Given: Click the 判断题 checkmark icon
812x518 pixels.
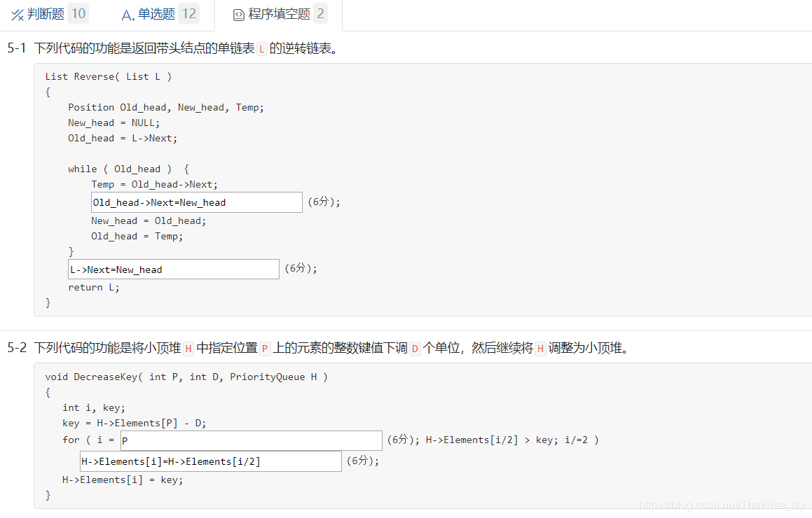Looking at the screenshot, I should (x=18, y=15).
